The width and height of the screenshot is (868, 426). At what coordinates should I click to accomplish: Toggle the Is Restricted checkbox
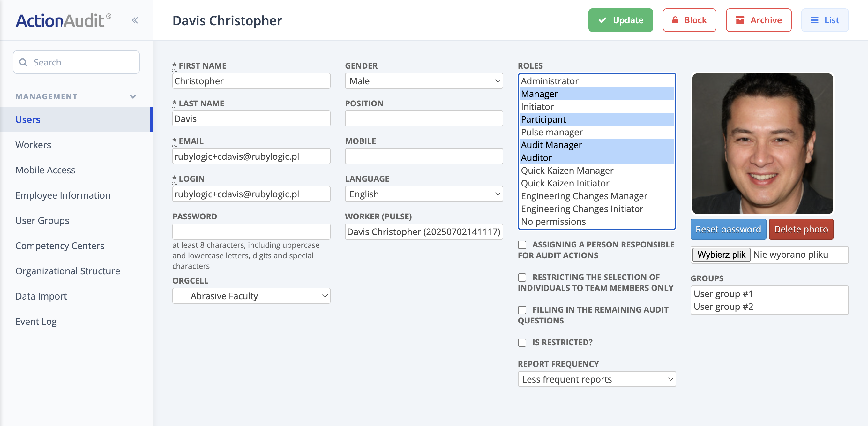pos(522,342)
